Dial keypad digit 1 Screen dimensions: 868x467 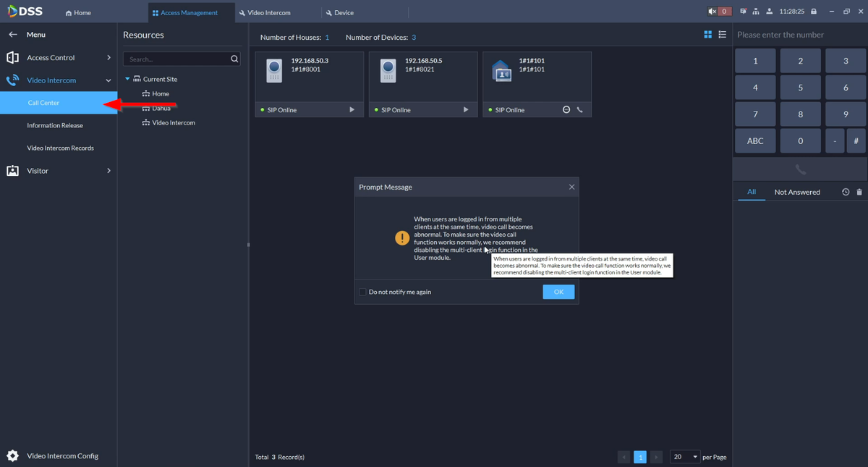click(x=755, y=61)
